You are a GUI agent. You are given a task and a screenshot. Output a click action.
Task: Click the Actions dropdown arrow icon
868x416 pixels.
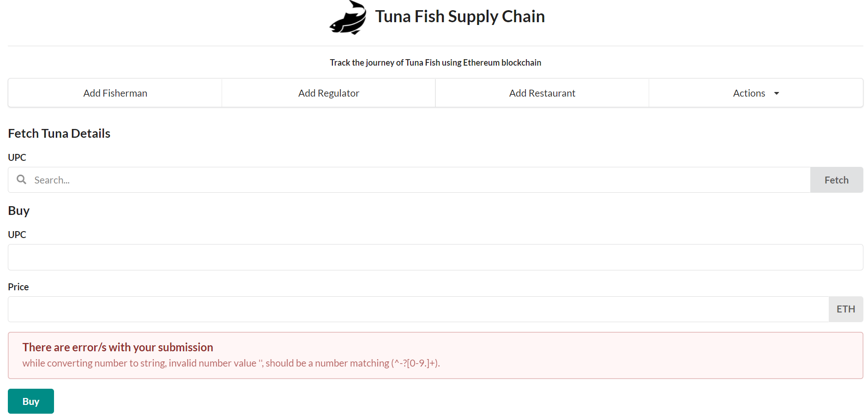tap(776, 93)
